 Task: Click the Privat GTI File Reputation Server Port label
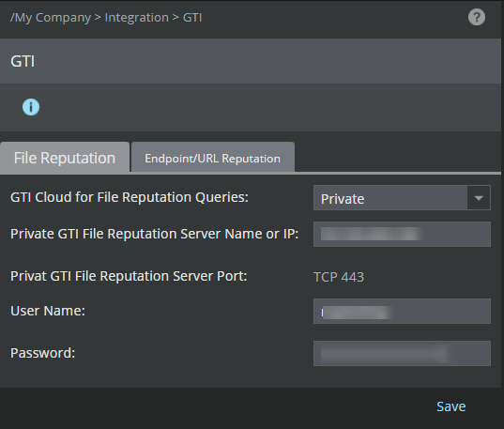(129, 276)
